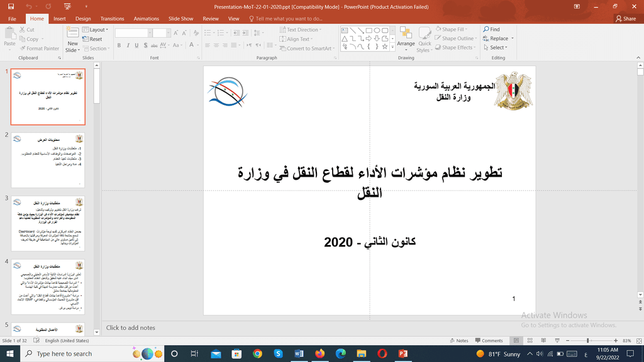Viewport: 644px width, 362px height.
Task: Fit slide to current window
Action: tap(639, 341)
